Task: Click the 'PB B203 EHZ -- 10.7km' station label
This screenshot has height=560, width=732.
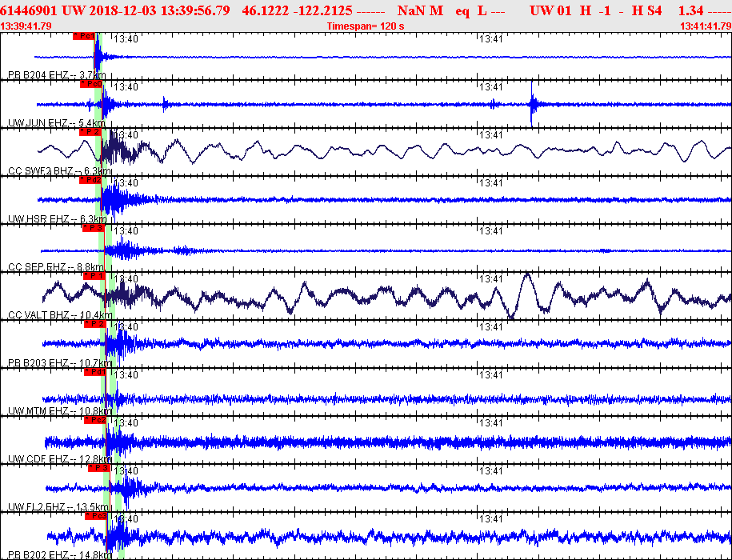Action: pos(60,363)
